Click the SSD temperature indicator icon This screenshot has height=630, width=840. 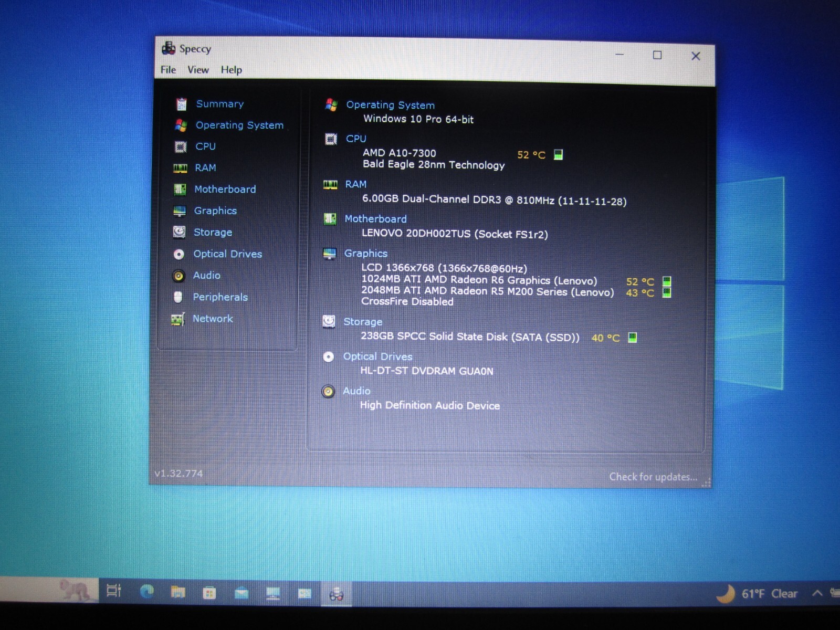coord(633,338)
